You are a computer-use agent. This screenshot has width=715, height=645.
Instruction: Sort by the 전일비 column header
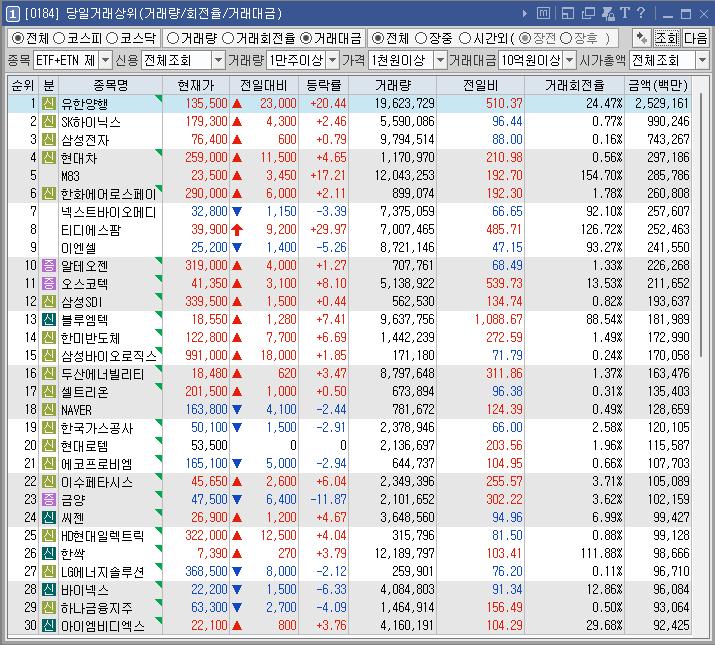(481, 85)
